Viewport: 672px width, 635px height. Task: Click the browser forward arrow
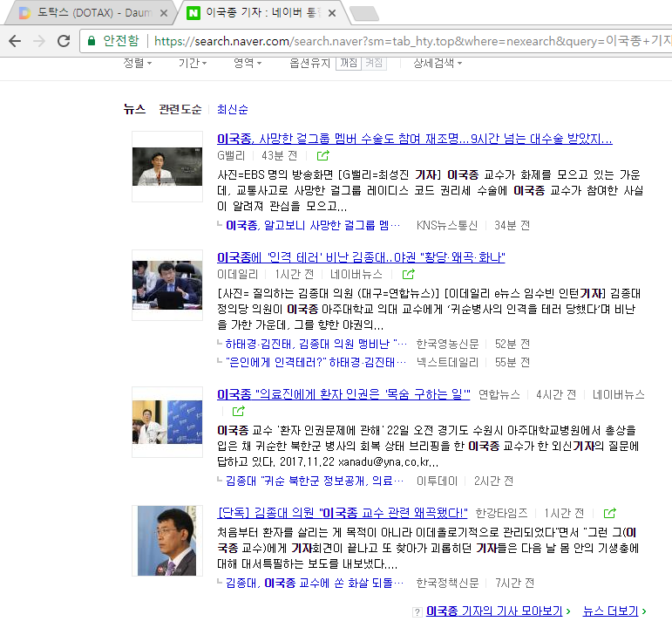pyautogui.click(x=39, y=41)
